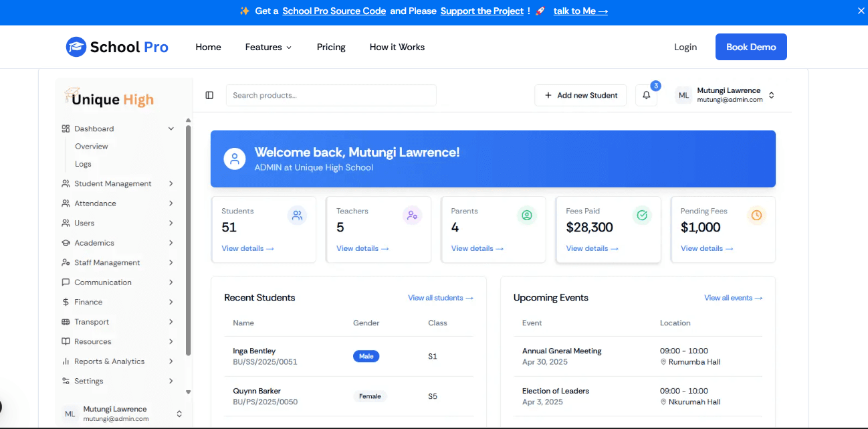
Task: Click the sidebar collapse panel icon
Action: coord(209,95)
